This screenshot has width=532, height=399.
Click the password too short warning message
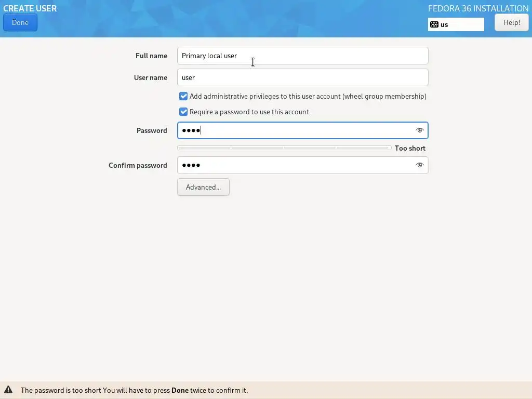tap(134, 390)
